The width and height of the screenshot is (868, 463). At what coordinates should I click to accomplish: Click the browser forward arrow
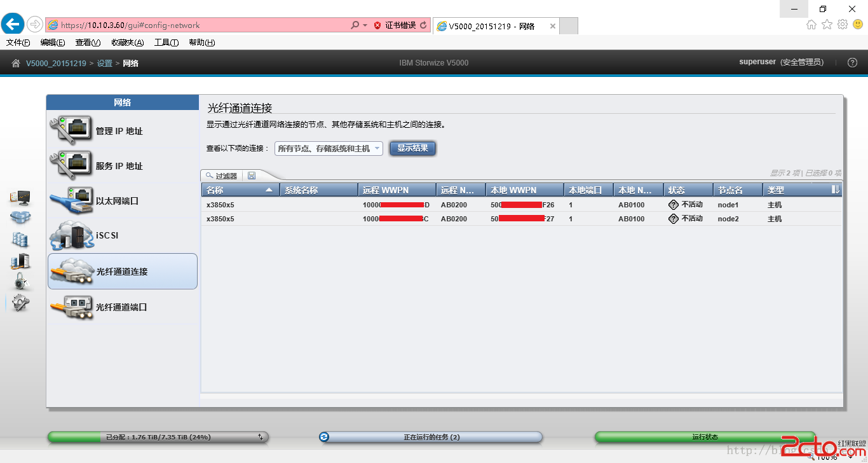pyautogui.click(x=34, y=25)
